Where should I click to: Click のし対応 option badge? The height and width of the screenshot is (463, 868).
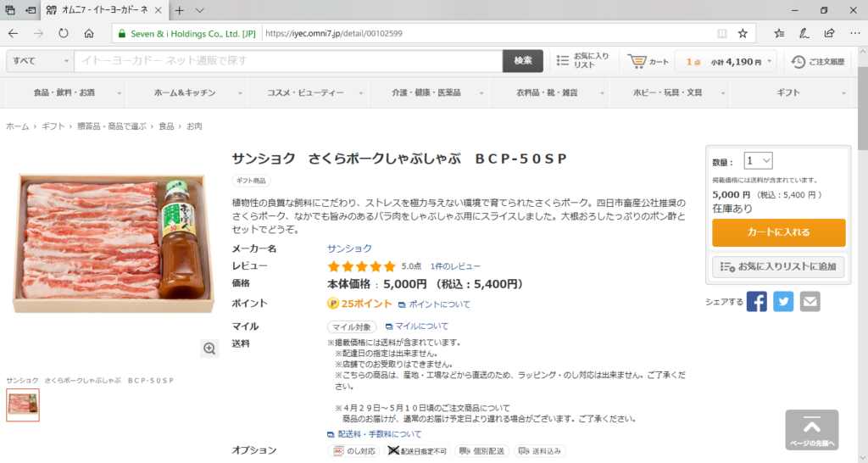[354, 451]
